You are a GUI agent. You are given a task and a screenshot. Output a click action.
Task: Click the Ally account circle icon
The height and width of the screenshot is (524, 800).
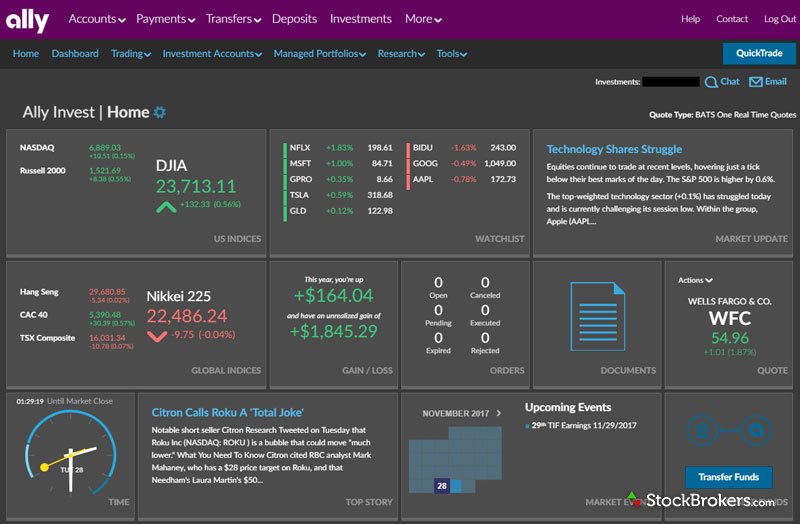756,431
